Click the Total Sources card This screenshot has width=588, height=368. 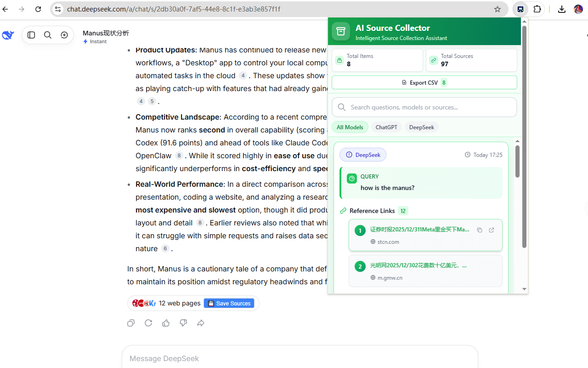[471, 60]
